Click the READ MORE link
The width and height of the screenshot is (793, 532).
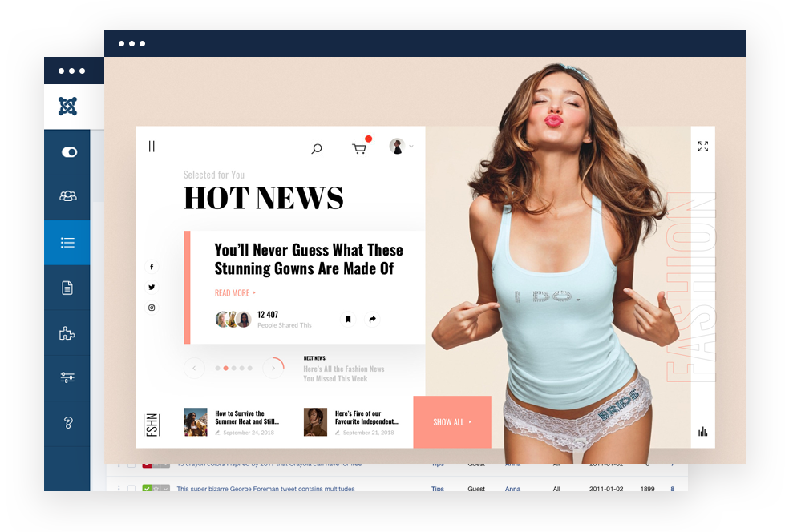point(235,293)
